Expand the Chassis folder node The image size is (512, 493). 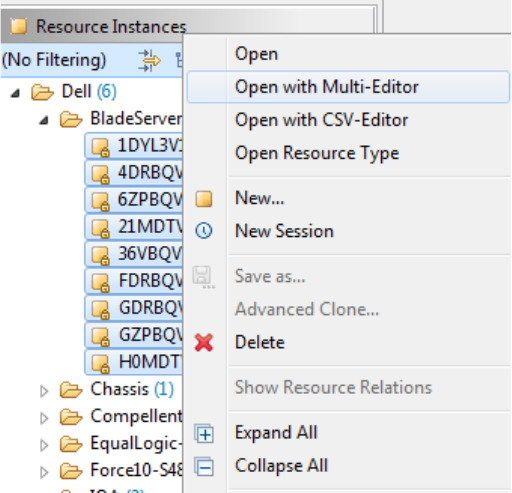click(x=44, y=391)
